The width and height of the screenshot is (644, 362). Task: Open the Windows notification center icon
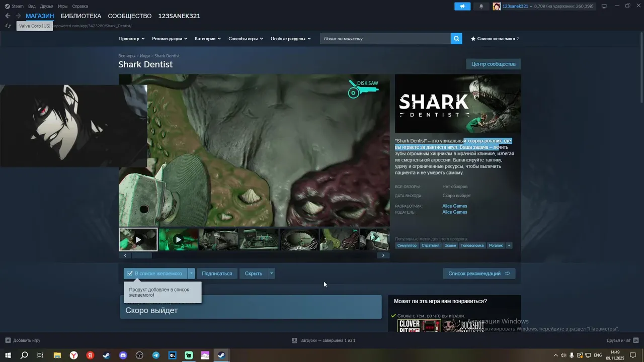pos(633,355)
